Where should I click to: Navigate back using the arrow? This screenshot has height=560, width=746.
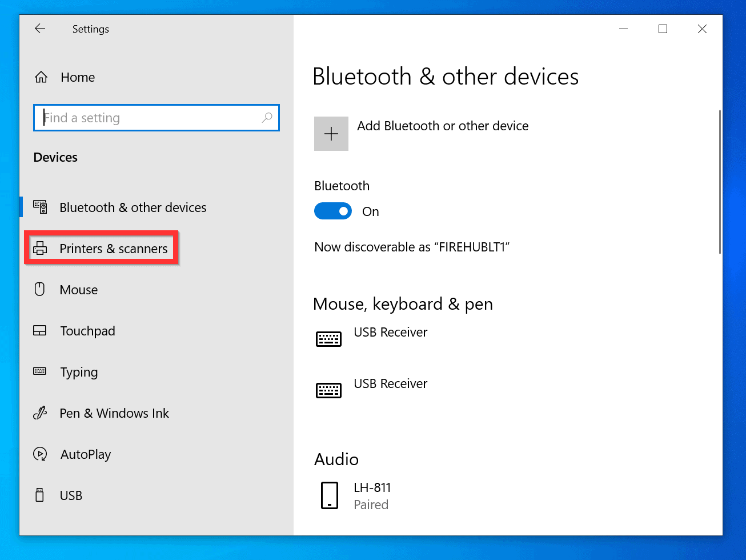click(x=40, y=29)
